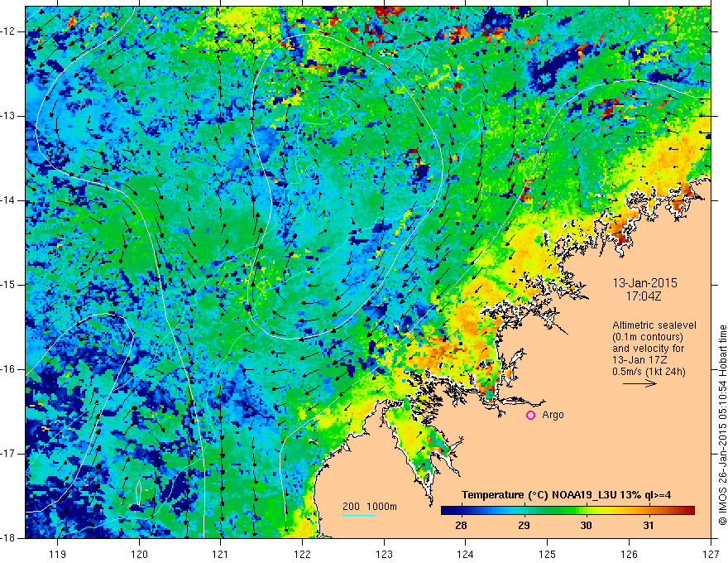Click the 'Altimetric sealevel' legend text
This screenshot has width=728, height=563.
pyautogui.click(x=654, y=325)
